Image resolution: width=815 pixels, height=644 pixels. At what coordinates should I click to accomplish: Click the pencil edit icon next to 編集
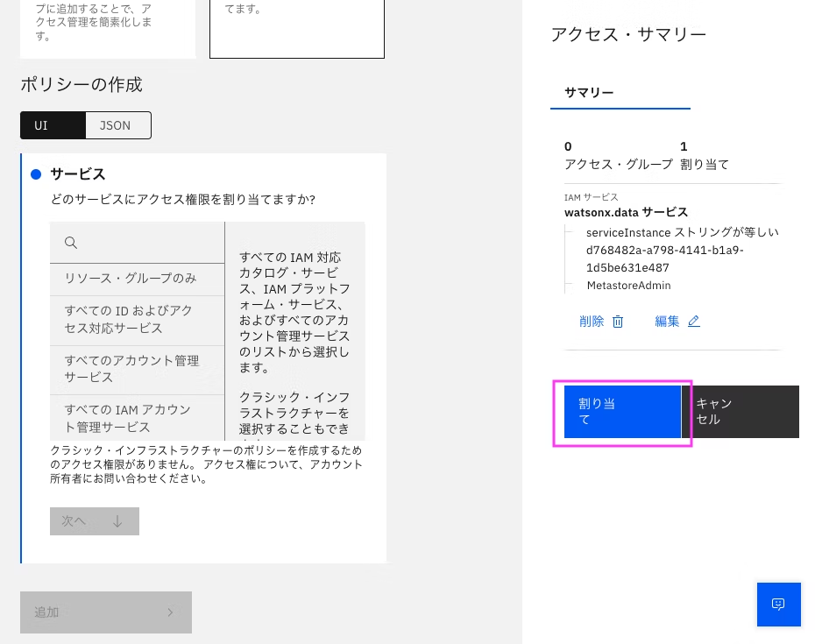point(693,322)
